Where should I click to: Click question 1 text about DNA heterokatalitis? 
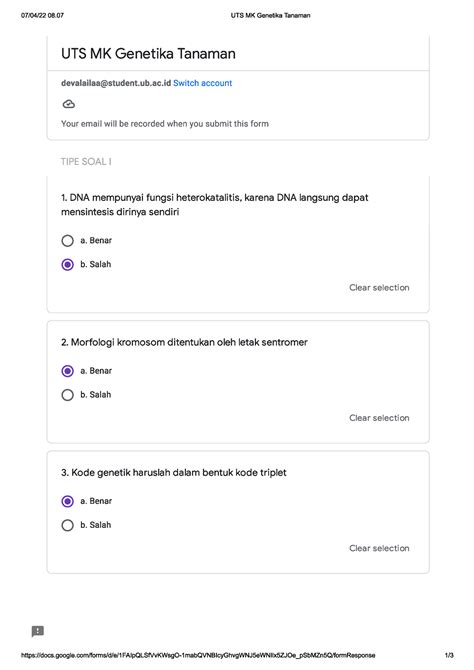pyautogui.click(x=215, y=205)
